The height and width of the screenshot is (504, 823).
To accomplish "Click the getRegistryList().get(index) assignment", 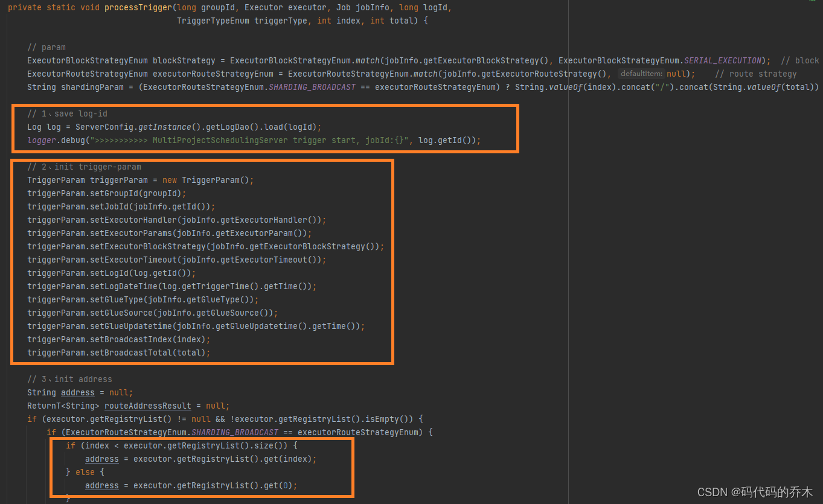I will [201, 459].
